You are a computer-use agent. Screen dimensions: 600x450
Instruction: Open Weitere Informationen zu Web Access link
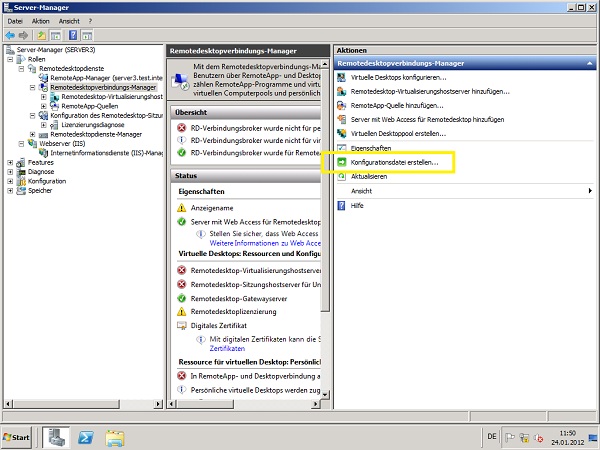265,243
